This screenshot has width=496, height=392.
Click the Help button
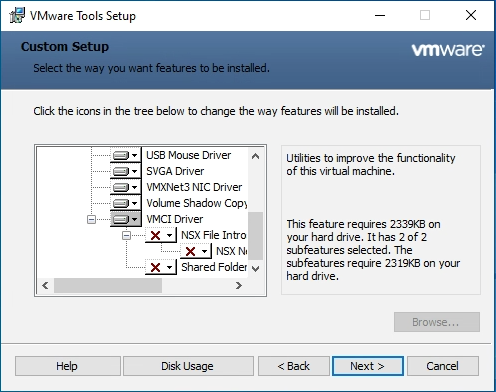pyautogui.click(x=68, y=366)
